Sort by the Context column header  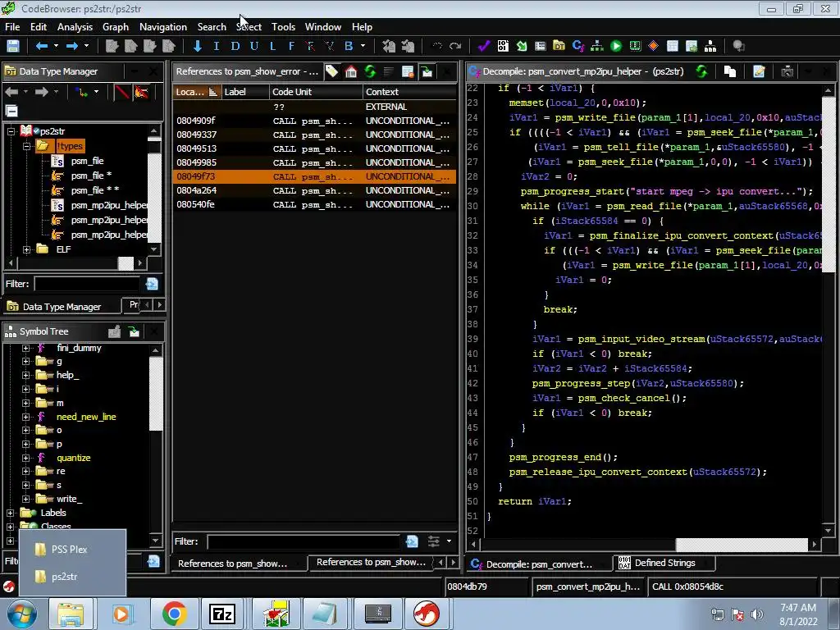(x=410, y=92)
